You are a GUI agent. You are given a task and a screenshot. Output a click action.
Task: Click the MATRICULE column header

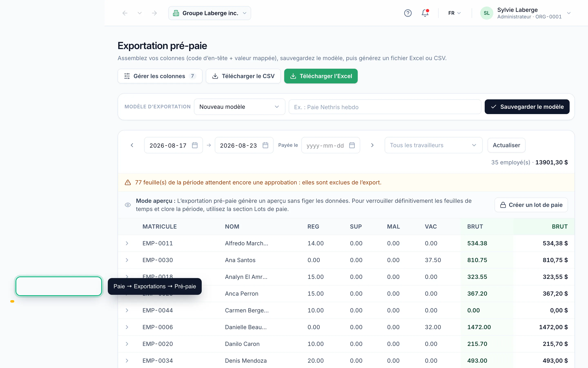159,227
